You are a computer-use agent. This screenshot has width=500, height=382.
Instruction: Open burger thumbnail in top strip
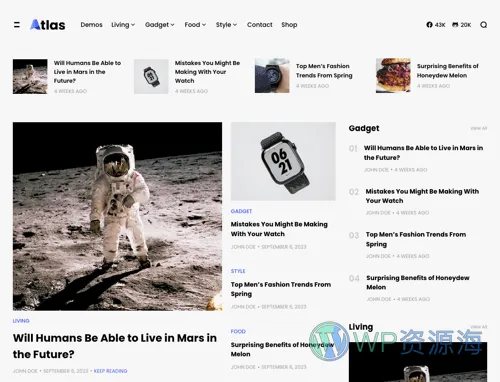pos(393,75)
